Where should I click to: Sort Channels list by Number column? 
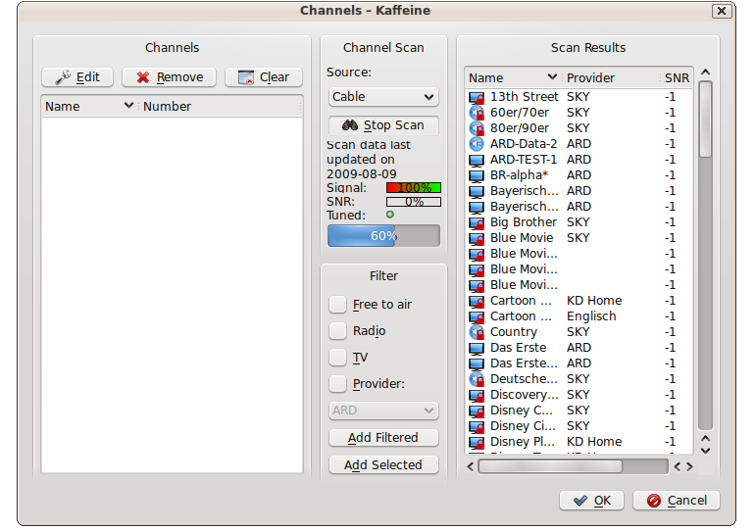pyautogui.click(x=221, y=107)
